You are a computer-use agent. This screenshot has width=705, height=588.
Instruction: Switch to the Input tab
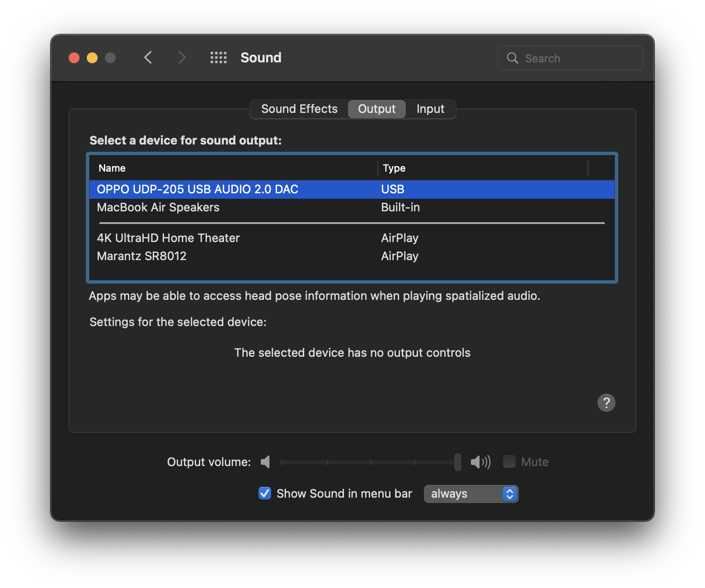[430, 109]
